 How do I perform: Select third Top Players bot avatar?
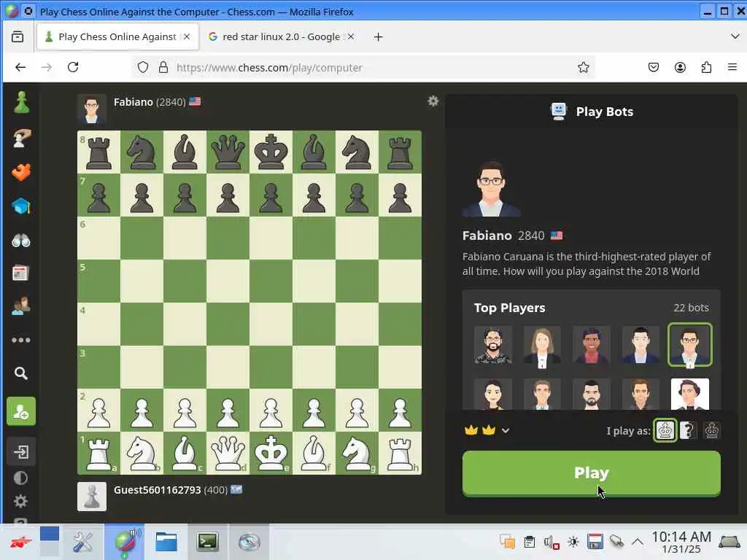591,345
